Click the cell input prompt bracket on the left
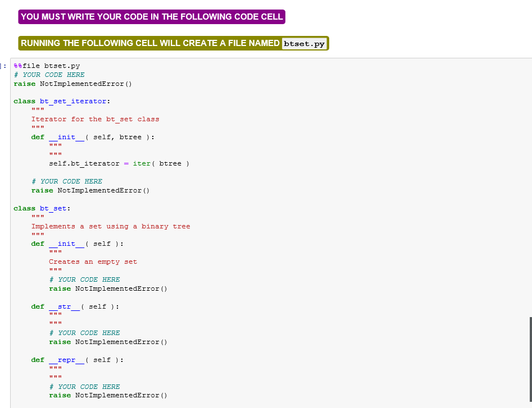Screen dimensions: 532x408 click(3, 66)
